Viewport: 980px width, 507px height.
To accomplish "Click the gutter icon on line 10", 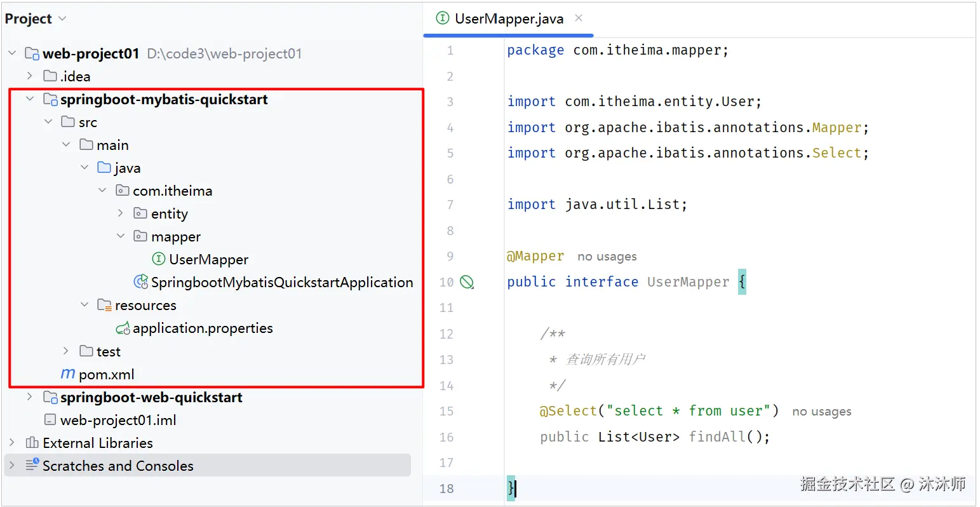I will click(x=467, y=282).
